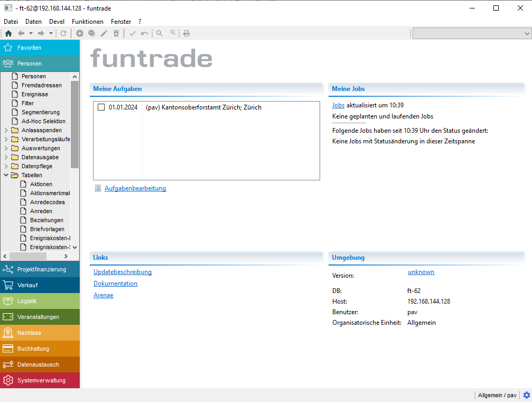The height and width of the screenshot is (402, 532).
Task: Open the combo box at toolbar right
Action: tap(527, 33)
